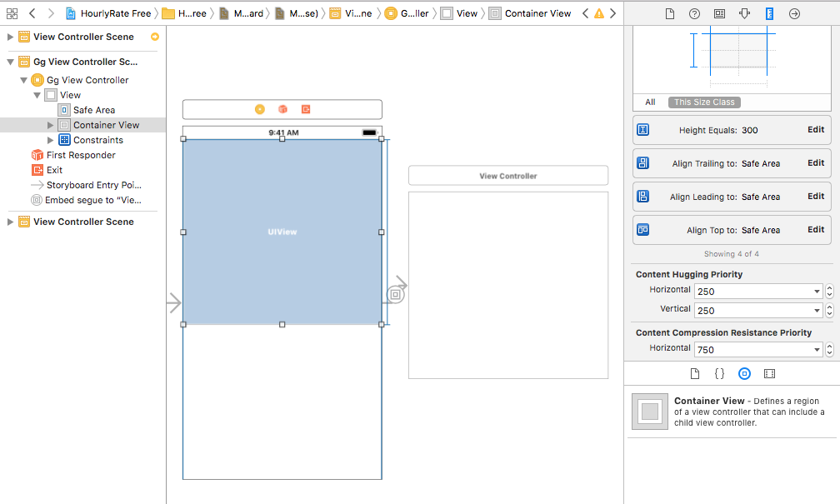Click the Container View breadcrumb
The width and height of the screenshot is (840, 504).
(530, 13)
